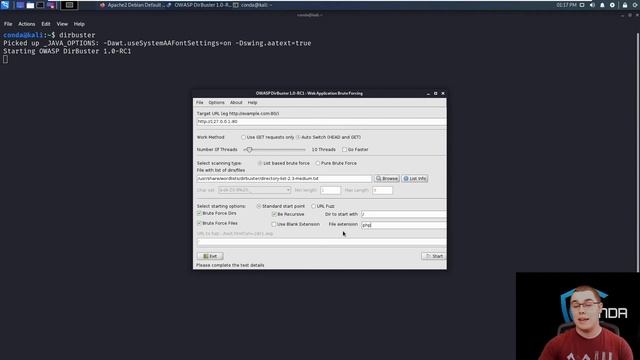Switch to conda@kali terminal taskbar window
640x360 pixels.
pos(253,5)
